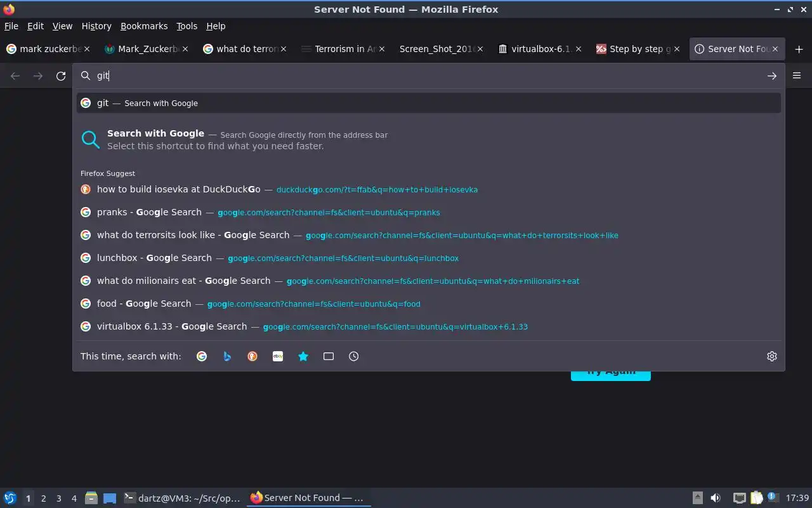Click inside the address bar text 'git'
The image size is (812, 508).
pos(103,76)
